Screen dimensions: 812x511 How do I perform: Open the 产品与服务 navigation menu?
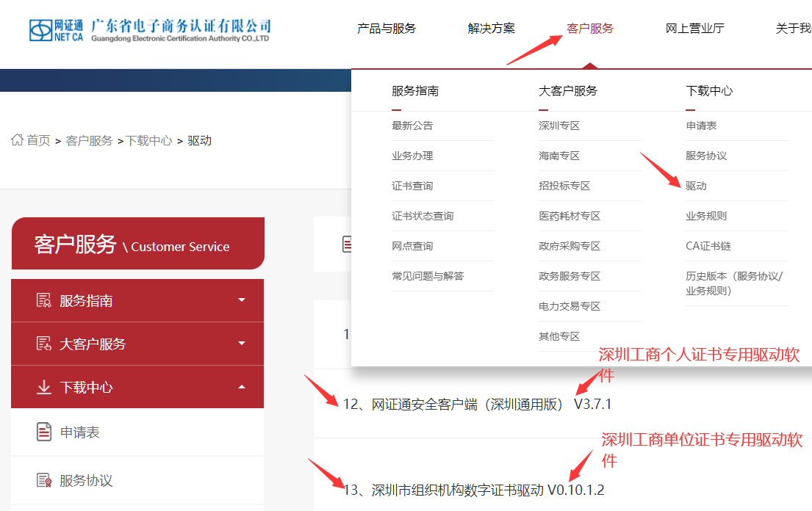[x=387, y=29]
